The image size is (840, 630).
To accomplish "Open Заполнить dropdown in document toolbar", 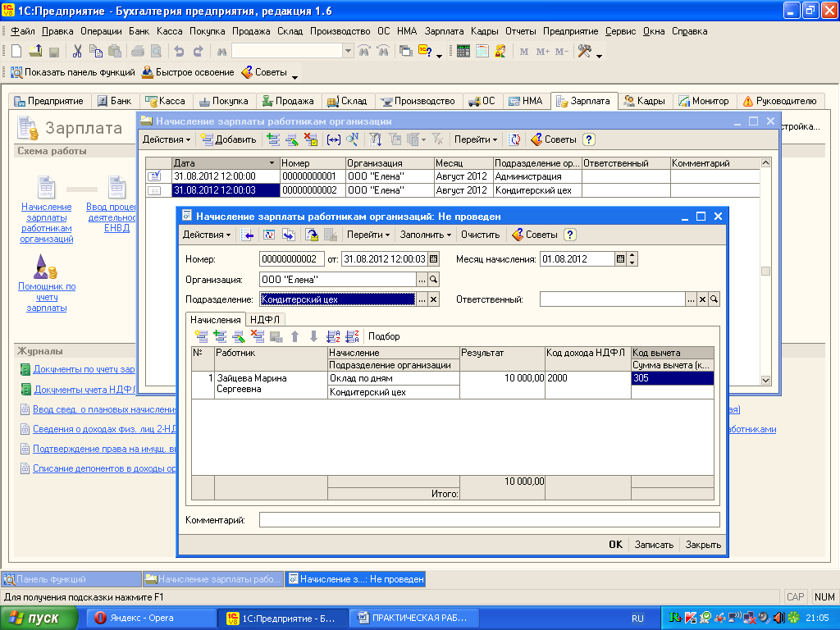I will pyautogui.click(x=426, y=235).
